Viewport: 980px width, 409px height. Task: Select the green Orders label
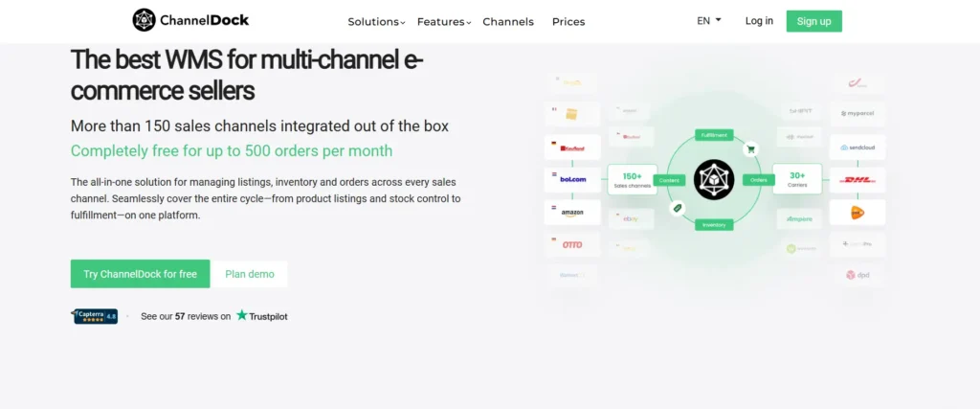[759, 180]
